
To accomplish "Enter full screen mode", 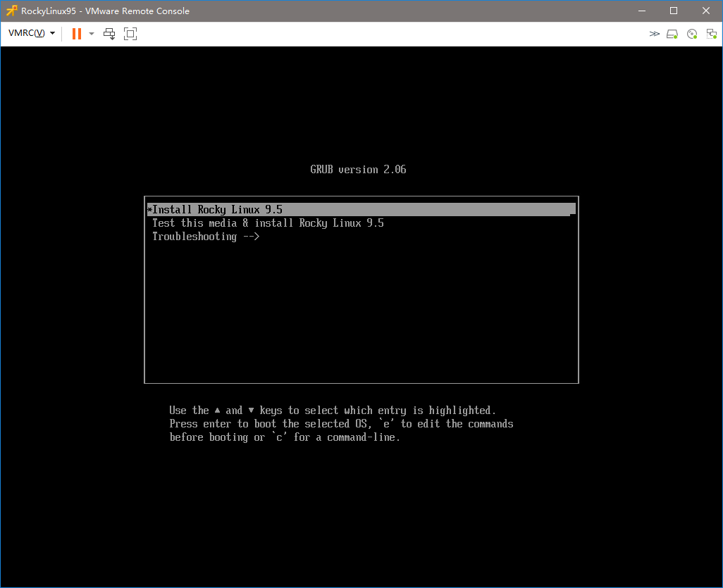I will point(130,34).
